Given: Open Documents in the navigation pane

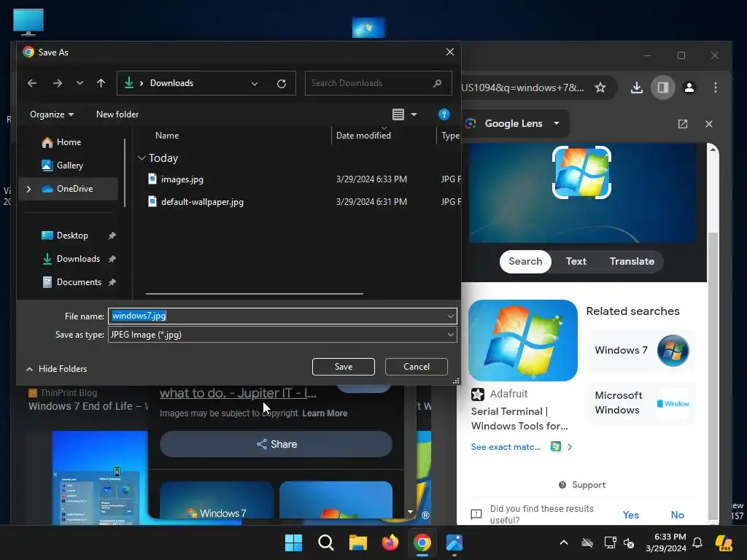Looking at the screenshot, I should [x=71, y=282].
